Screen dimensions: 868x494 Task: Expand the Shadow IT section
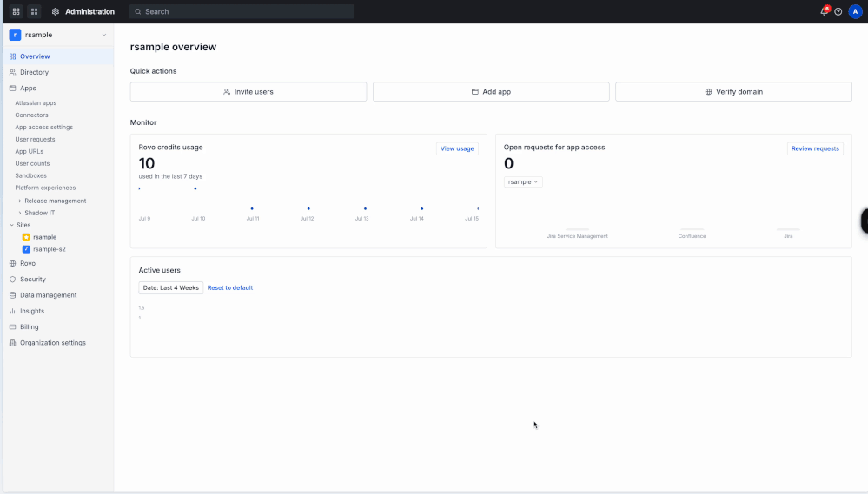coord(20,213)
